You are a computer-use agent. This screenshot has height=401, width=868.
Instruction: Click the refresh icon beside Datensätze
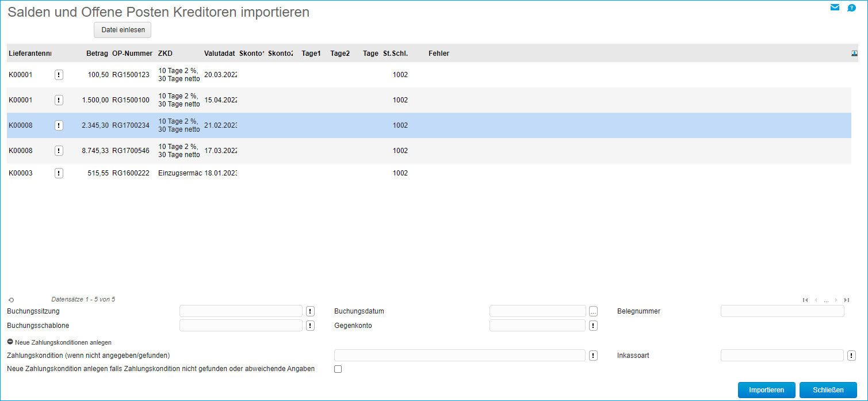11,300
